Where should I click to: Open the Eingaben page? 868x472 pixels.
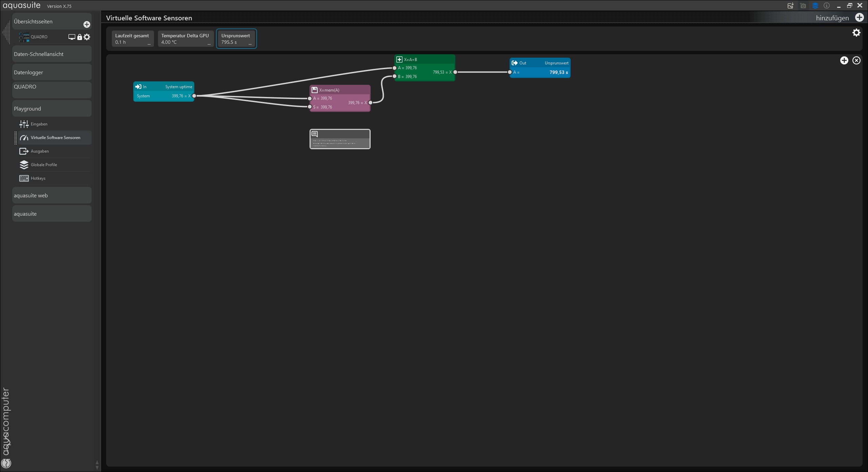click(x=39, y=124)
